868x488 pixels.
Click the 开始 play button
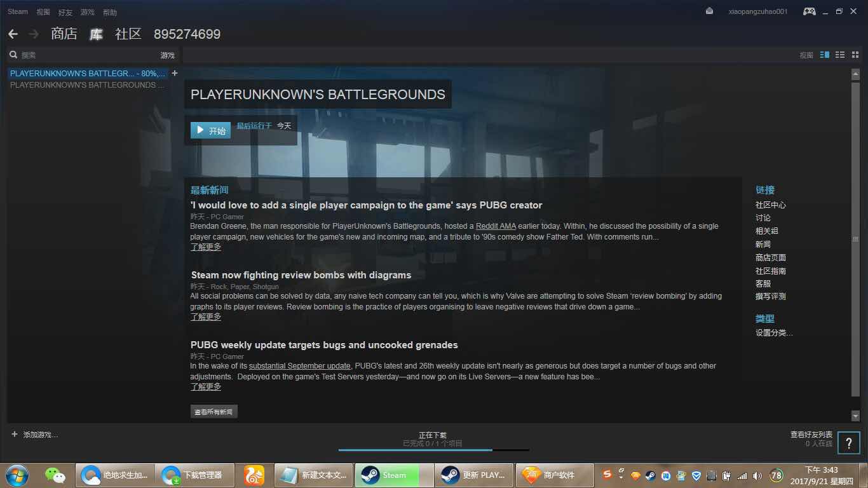pos(210,130)
